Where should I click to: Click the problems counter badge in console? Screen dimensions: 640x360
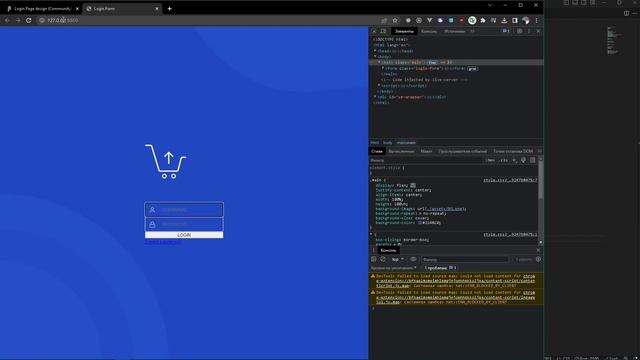pyautogui.click(x=440, y=268)
